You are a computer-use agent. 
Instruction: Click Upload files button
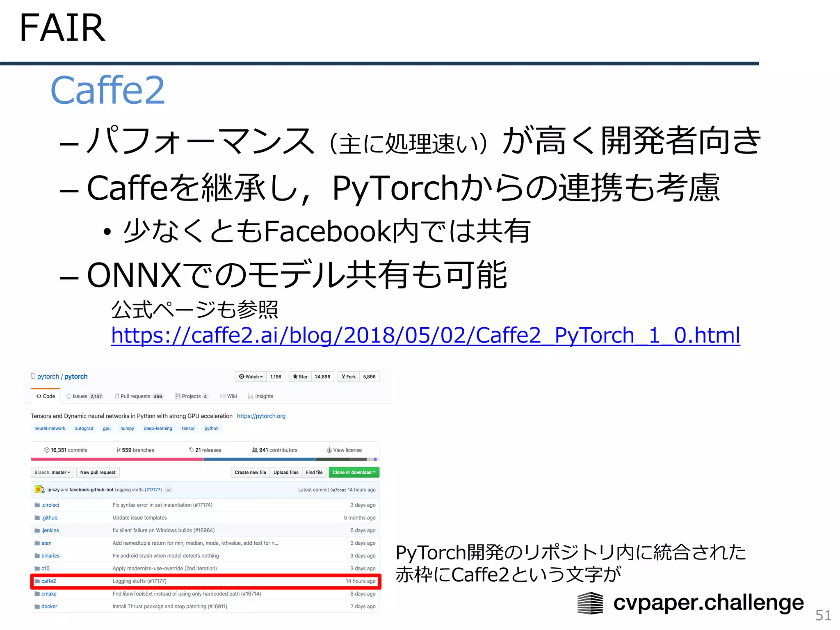[x=286, y=472]
